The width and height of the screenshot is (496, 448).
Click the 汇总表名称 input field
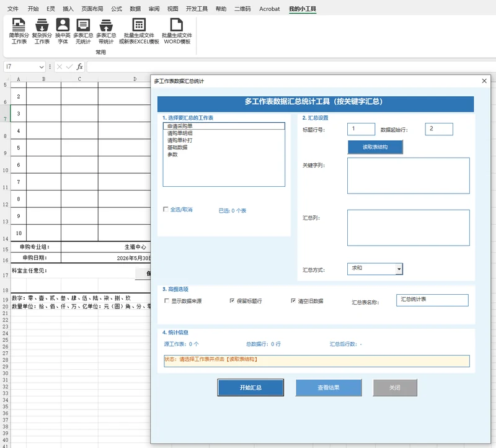(432, 300)
